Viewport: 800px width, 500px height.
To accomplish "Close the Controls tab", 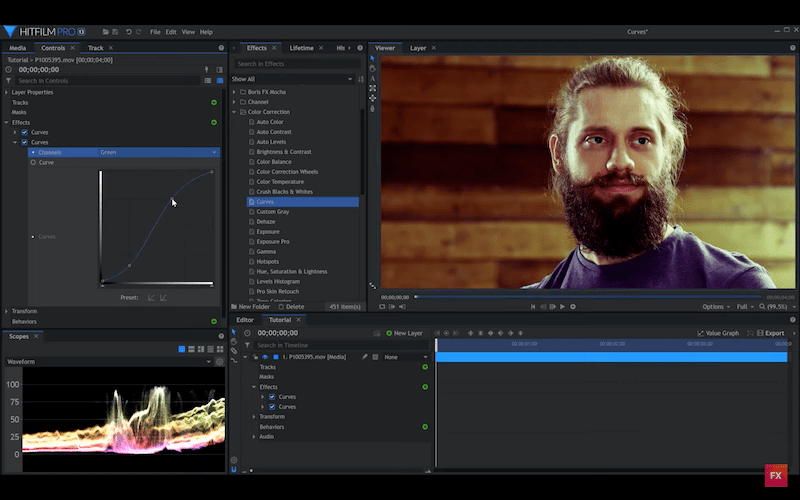I will [x=72, y=48].
